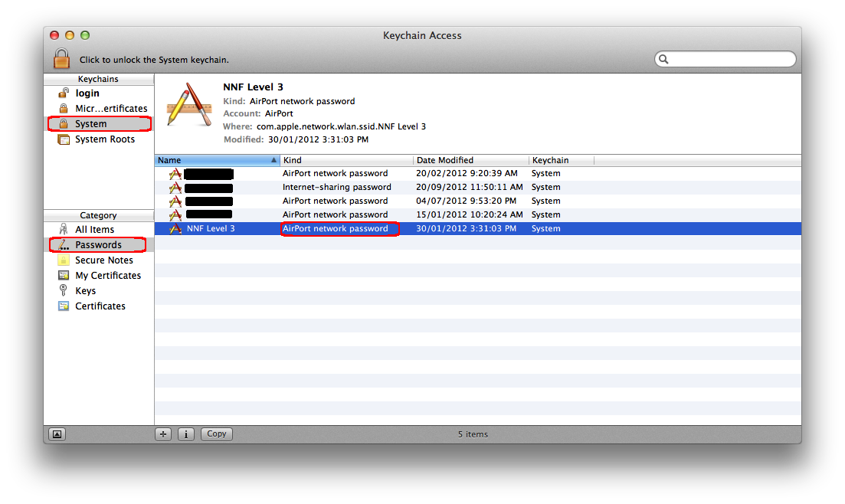
Task: Select the Certificates category
Action: 99,306
